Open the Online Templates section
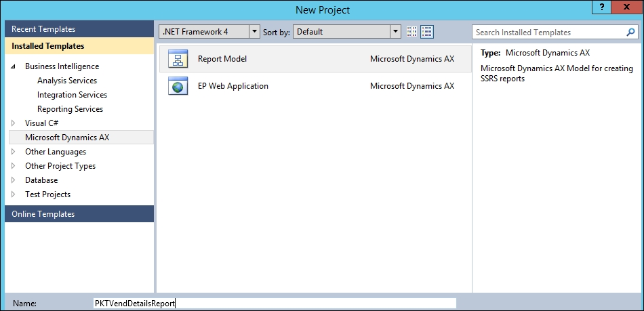 coord(79,213)
